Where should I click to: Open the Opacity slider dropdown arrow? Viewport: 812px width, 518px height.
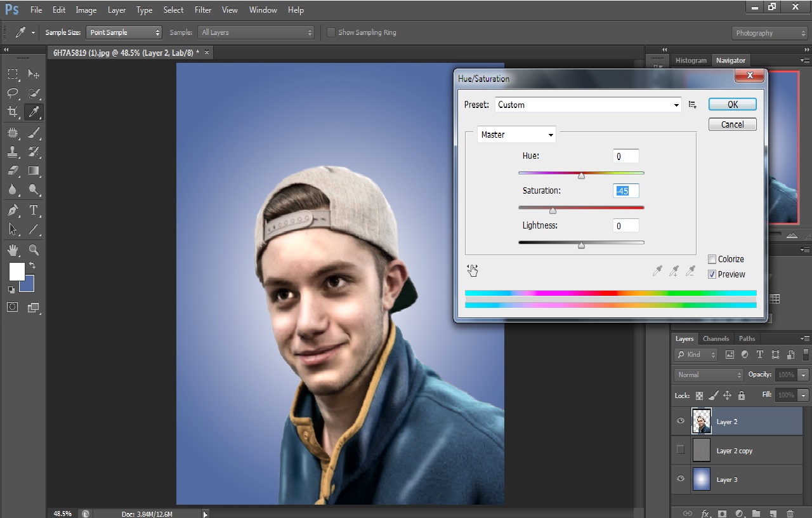[x=804, y=375]
